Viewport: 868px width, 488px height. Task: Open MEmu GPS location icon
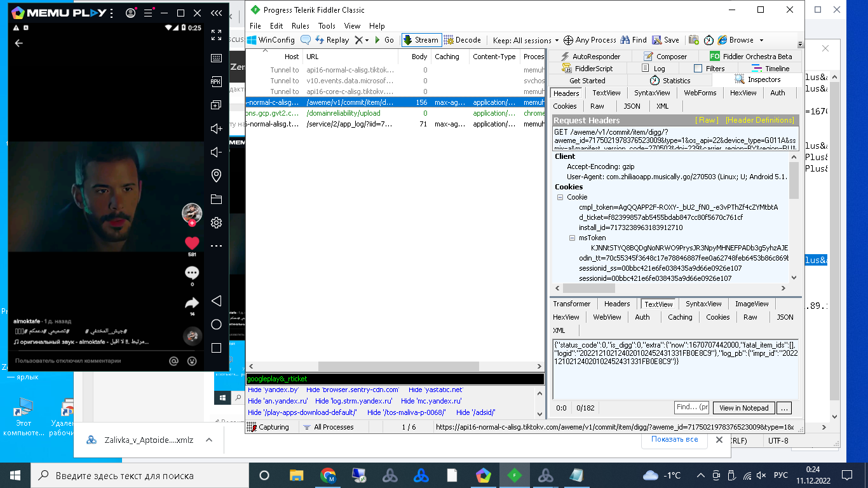click(x=216, y=175)
